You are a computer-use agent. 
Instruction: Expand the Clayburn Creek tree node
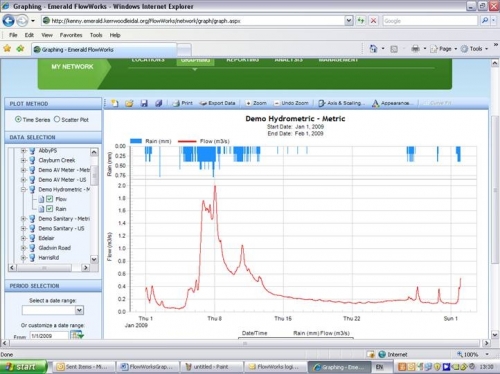[x=23, y=160]
